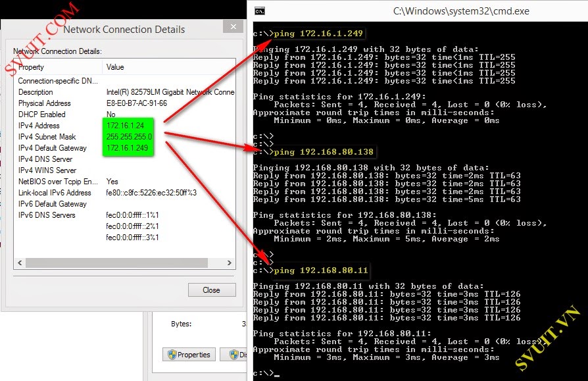
Task: Click the horizontal scrollbar thumb
Action: (116, 263)
